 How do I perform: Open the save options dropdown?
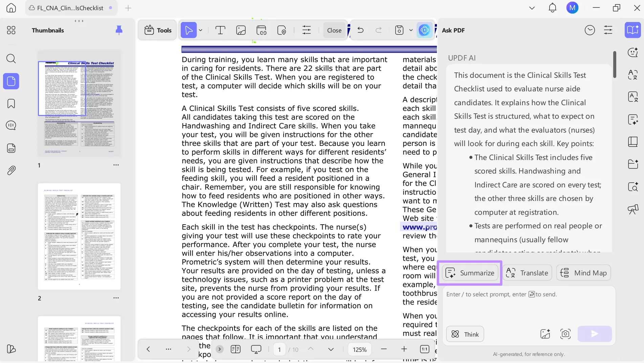[x=410, y=30]
